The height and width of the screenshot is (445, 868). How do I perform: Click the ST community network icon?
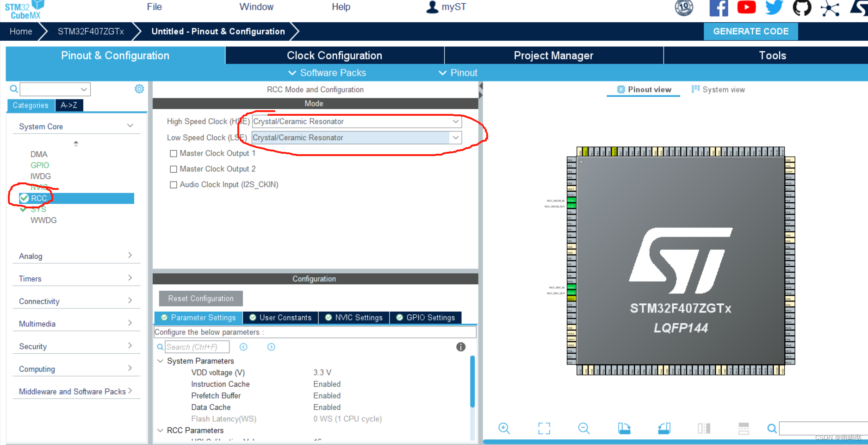tap(830, 8)
